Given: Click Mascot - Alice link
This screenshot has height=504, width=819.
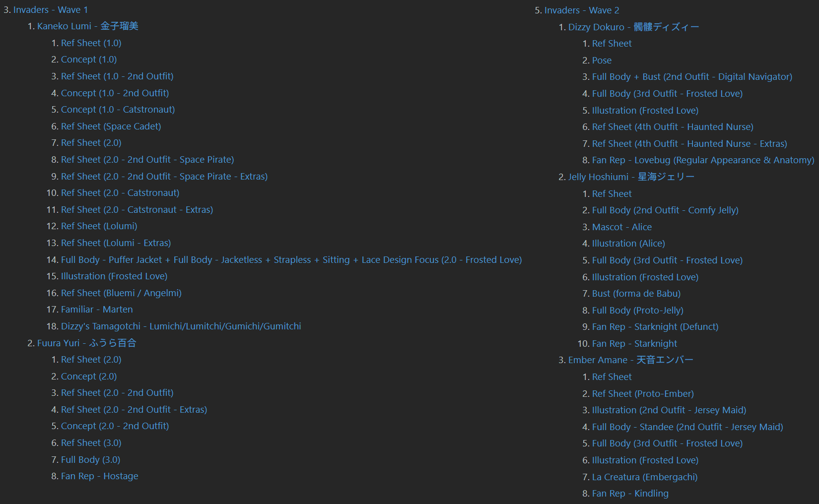Looking at the screenshot, I should [621, 227].
